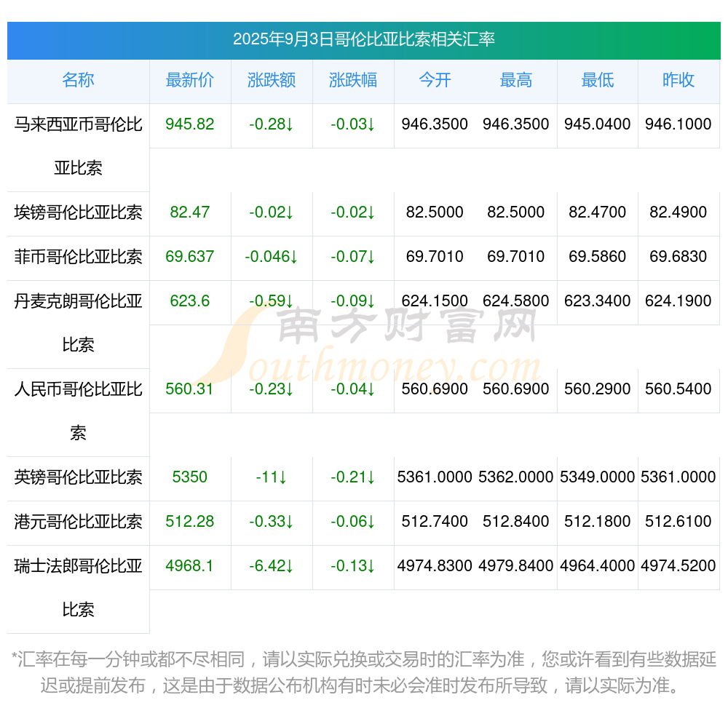The height and width of the screenshot is (708, 728).
Task: Click change percent -0.09↓
Action: tap(353, 301)
